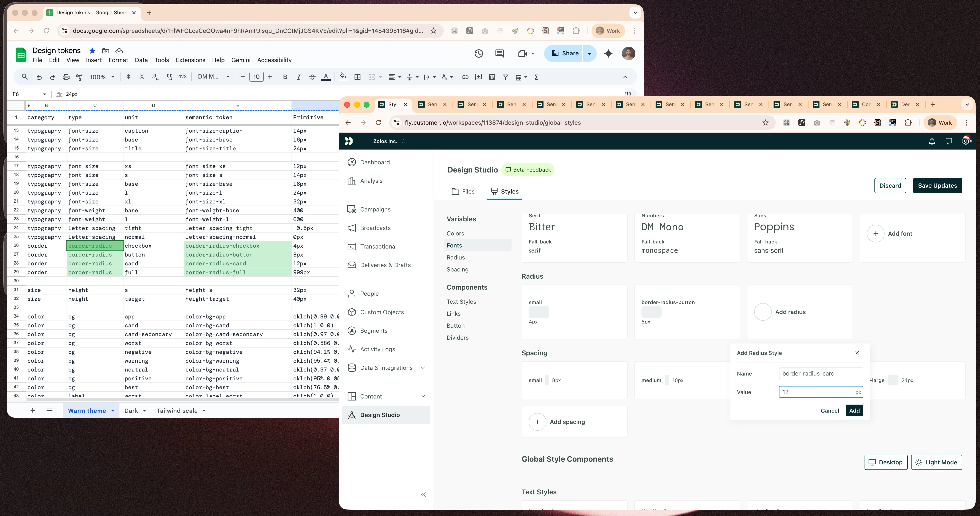Click the Gemini sparkle icon in Sheets

pos(608,53)
